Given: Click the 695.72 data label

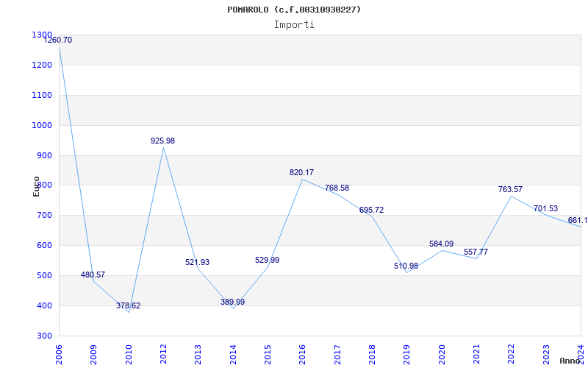Looking at the screenshot, I should 371,210.
